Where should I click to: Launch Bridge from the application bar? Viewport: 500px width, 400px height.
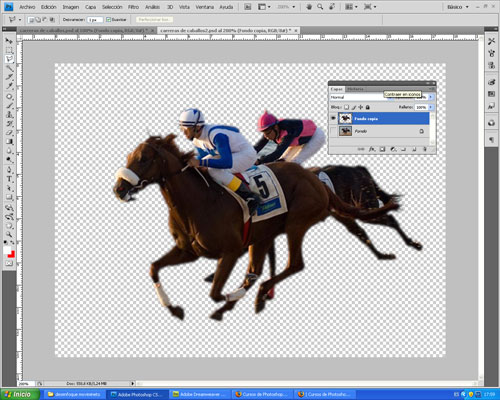tap(248, 7)
